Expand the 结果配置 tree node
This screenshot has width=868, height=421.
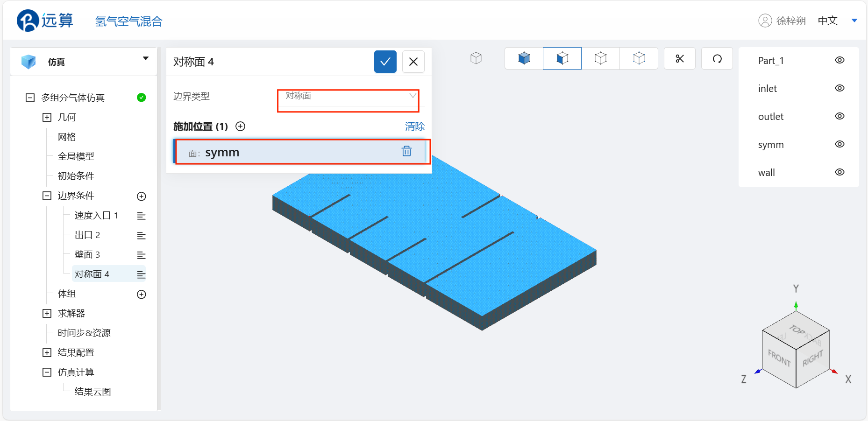pos(47,352)
